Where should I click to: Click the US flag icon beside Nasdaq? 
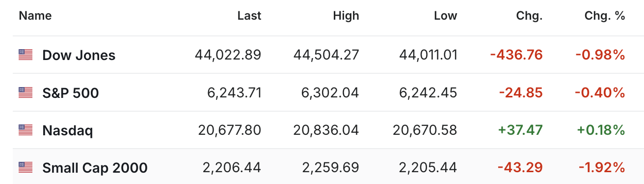[26, 130]
